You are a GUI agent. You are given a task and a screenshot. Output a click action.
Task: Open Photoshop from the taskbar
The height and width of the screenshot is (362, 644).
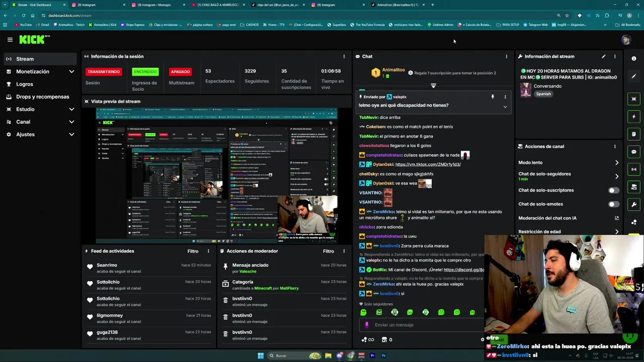point(383,355)
